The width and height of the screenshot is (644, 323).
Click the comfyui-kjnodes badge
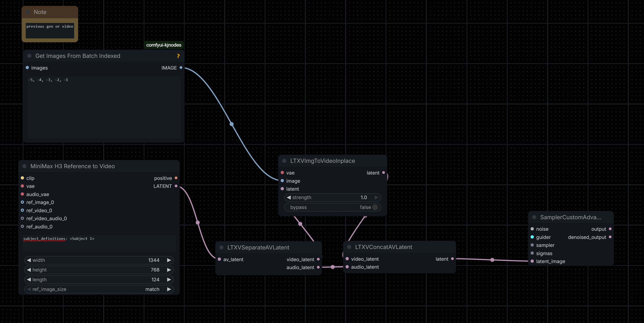[164, 45]
